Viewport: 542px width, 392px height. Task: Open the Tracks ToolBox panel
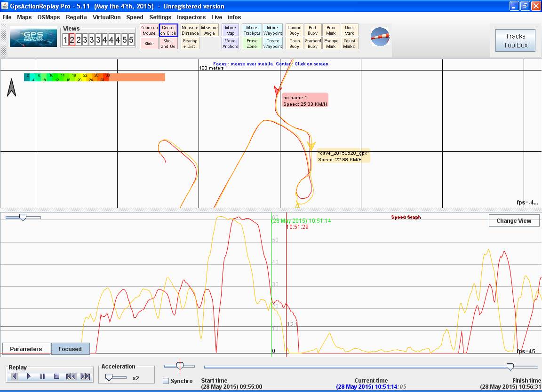pyautogui.click(x=515, y=41)
